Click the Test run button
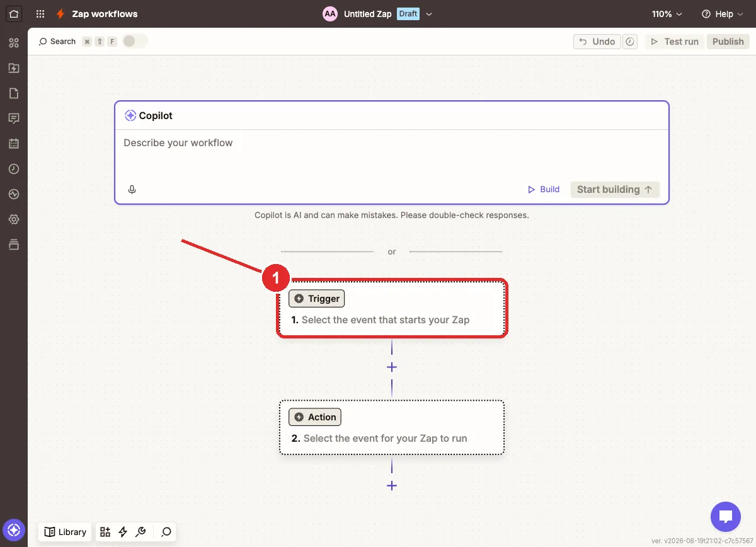Screen dimensions: 756x547 [x=675, y=42]
